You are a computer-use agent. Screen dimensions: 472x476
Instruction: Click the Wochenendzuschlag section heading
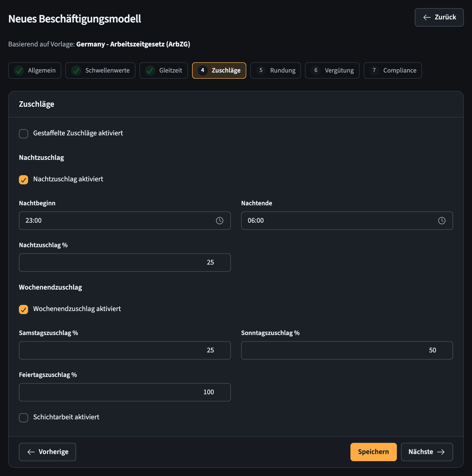[x=50, y=287]
